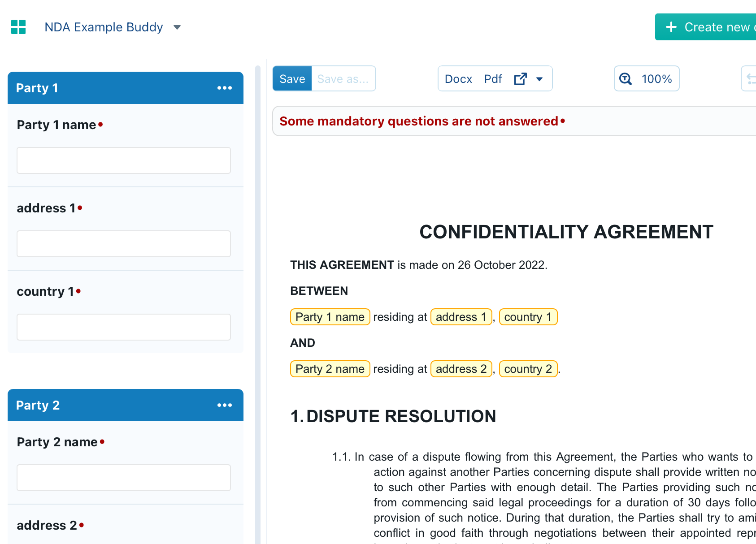Viewport: 756px width, 544px height.
Task: Expand the export options dropdown arrow
Action: 539,79
